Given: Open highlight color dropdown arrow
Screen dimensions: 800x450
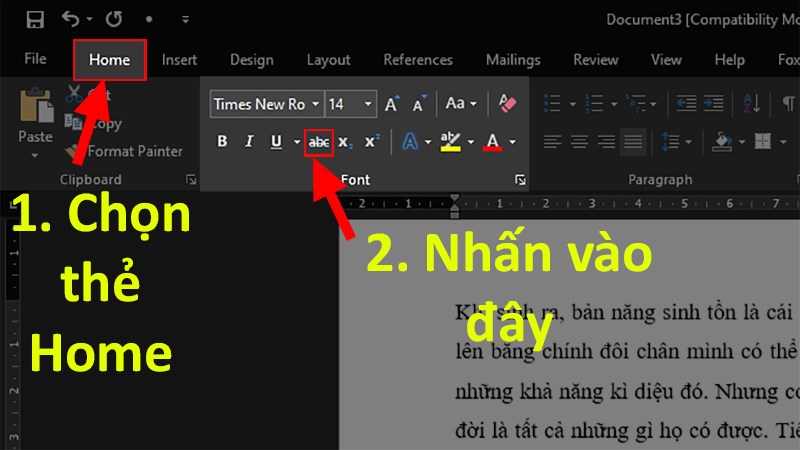Looking at the screenshot, I should [470, 142].
